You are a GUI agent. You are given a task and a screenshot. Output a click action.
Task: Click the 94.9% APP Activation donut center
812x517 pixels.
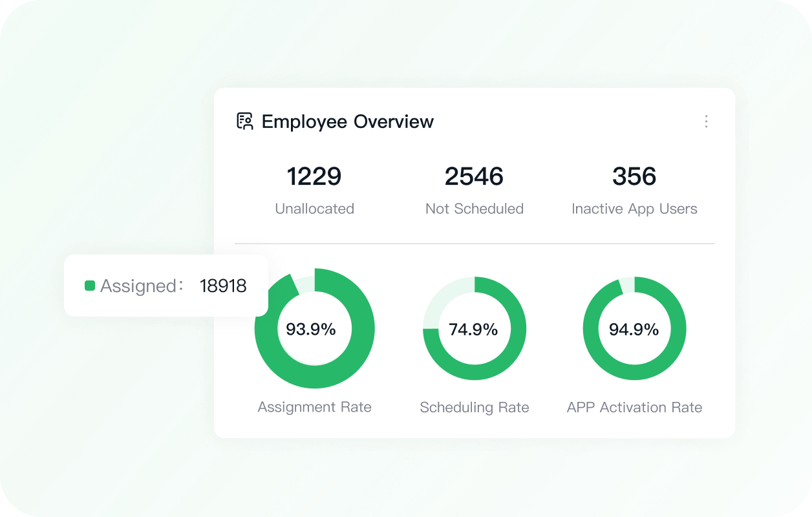click(x=634, y=330)
